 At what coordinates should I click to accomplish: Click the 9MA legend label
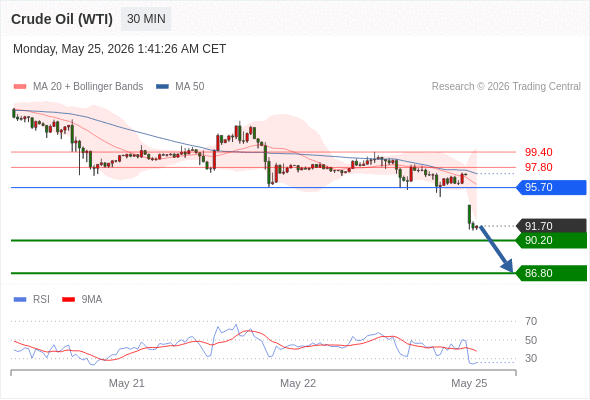[92, 300]
